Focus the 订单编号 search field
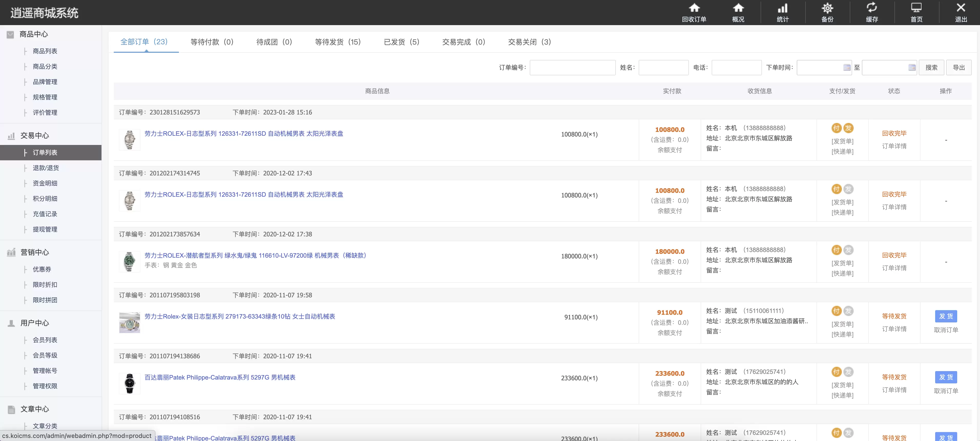 coord(573,68)
